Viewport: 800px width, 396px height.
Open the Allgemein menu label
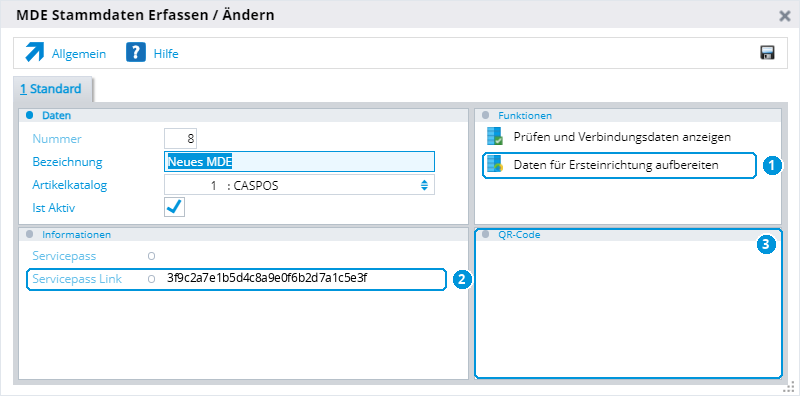tap(79, 54)
